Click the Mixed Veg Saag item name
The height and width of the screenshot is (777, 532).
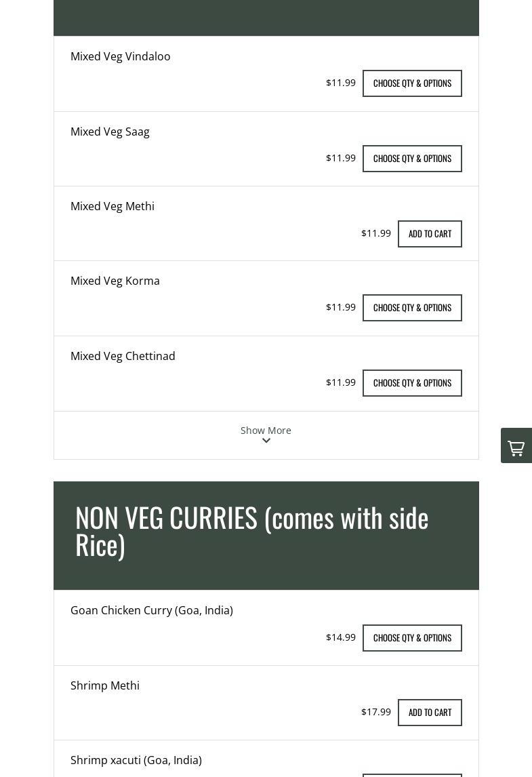click(x=110, y=132)
